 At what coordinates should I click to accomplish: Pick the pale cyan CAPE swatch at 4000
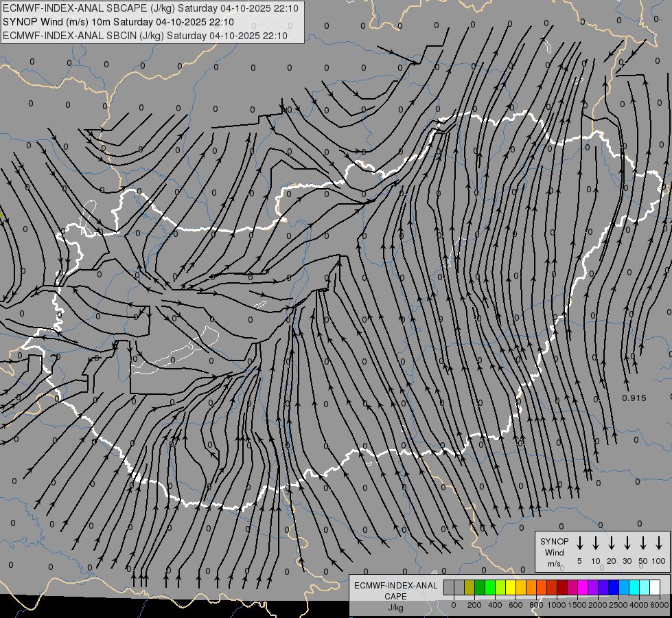645,588
